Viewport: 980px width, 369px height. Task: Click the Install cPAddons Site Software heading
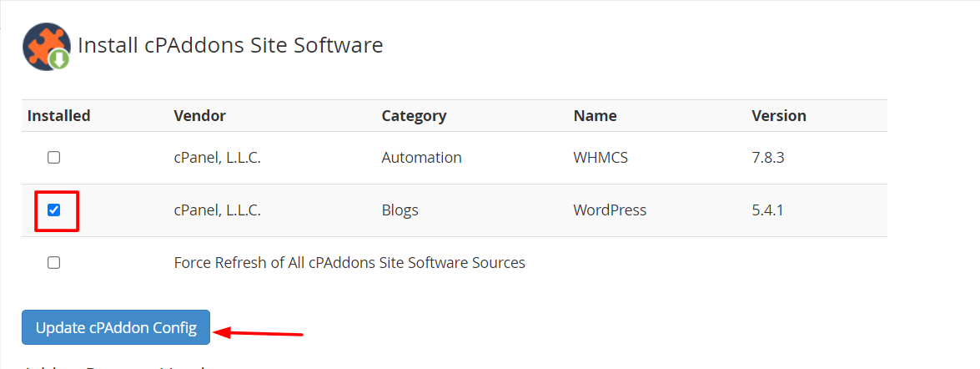point(230,45)
